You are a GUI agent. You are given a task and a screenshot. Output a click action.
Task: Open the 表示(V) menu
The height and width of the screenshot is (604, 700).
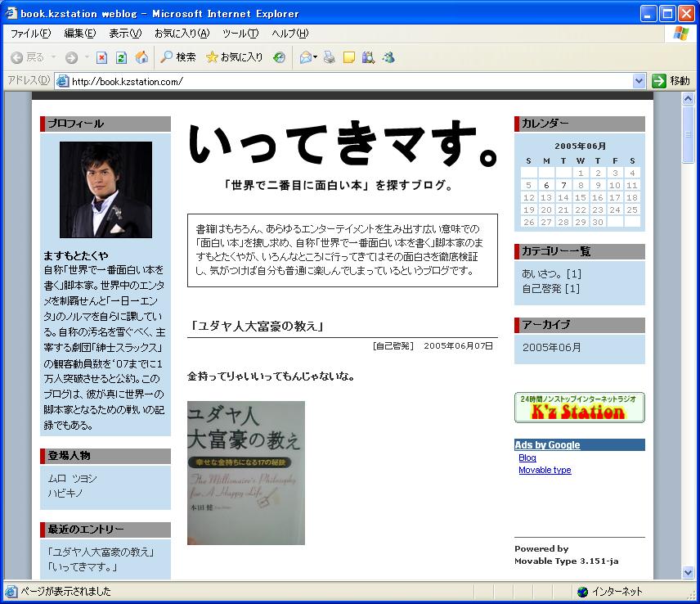pos(125,34)
